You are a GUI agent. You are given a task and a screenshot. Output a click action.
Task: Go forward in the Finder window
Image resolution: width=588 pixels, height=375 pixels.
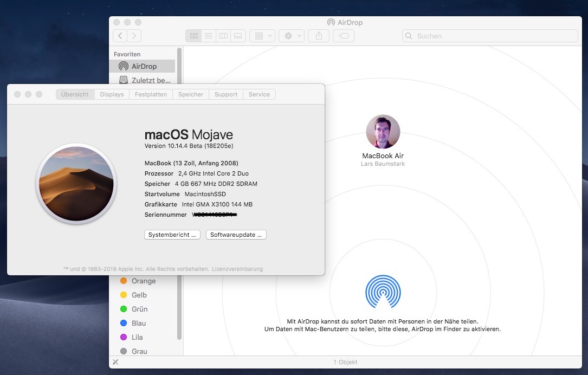134,36
